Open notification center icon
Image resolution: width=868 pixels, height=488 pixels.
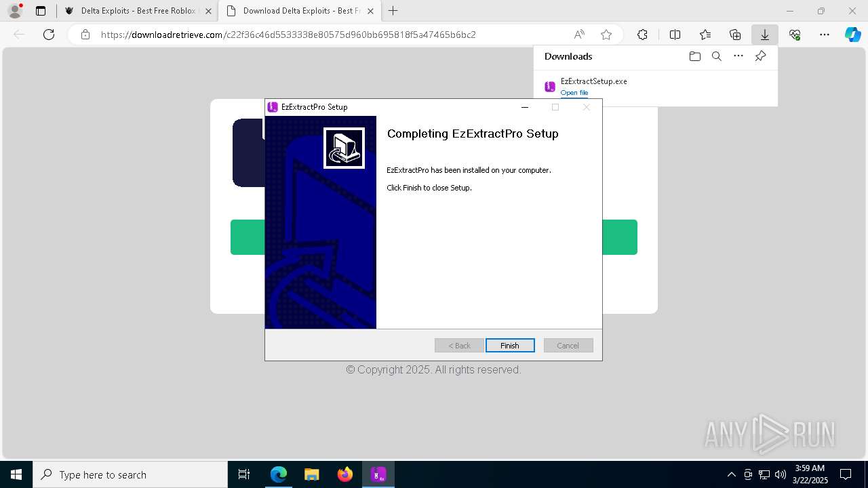point(846,474)
